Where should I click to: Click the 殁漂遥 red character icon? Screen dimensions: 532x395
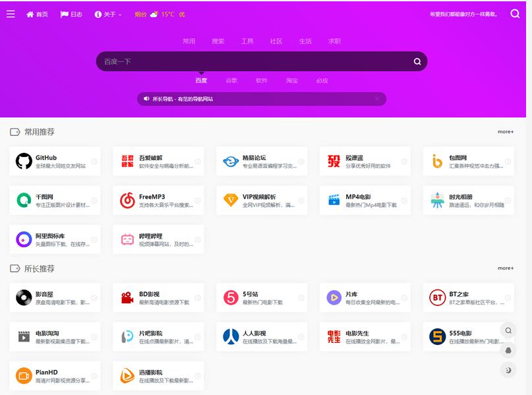334,161
